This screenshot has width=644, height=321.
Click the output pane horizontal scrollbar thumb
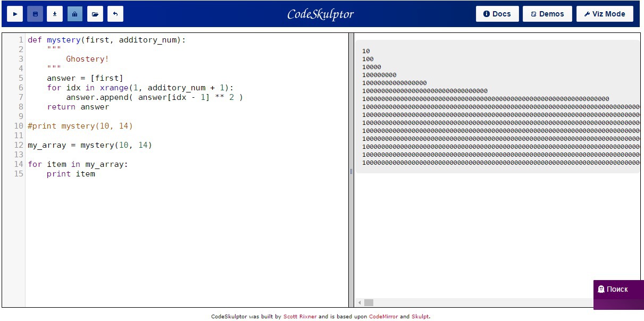point(369,302)
